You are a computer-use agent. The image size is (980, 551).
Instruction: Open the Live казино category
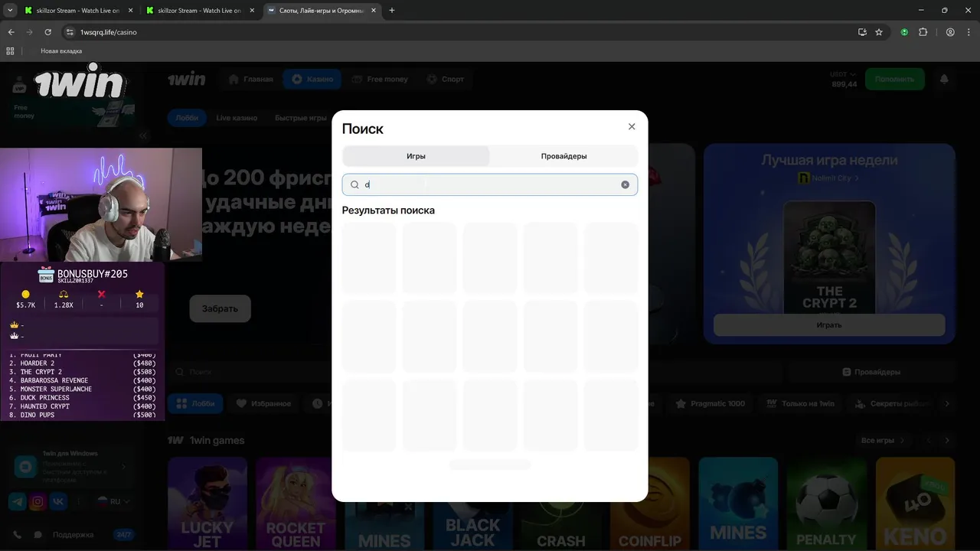[x=237, y=118]
